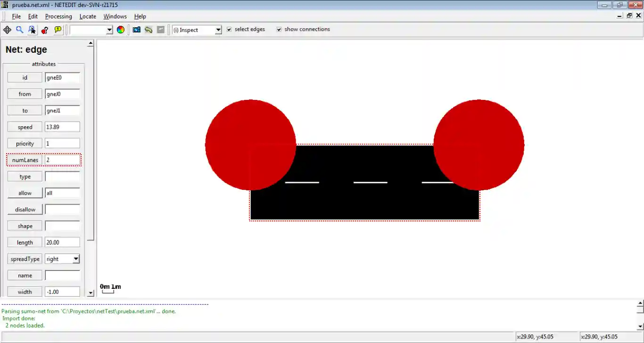Expand the spreadType dropdown showing right
Viewport: 644px width, 343px height.
pyautogui.click(x=75, y=259)
